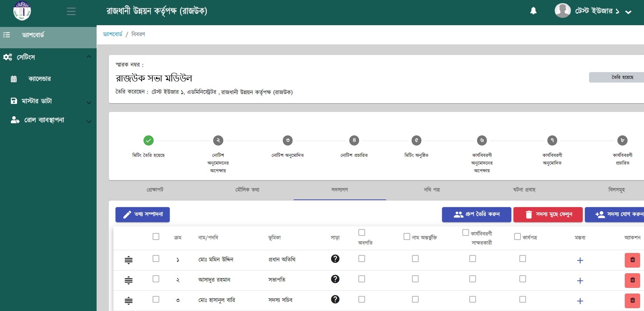Screen dimensions: 644x311
Task: Toggle the select-all members checkbox in header
Action: [156, 237]
